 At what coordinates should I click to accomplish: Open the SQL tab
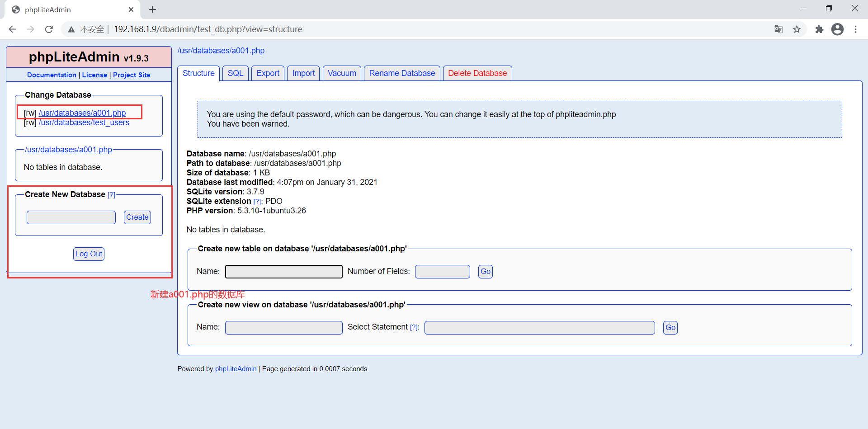click(236, 73)
